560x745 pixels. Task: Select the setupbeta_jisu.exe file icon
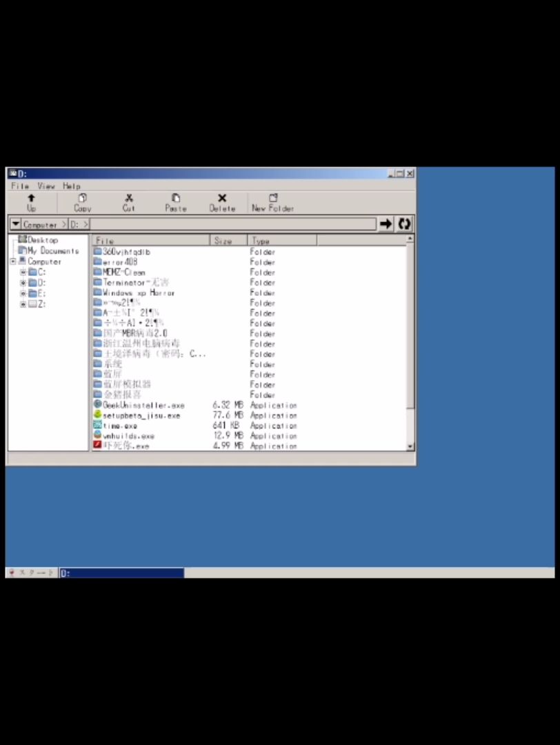(97, 415)
